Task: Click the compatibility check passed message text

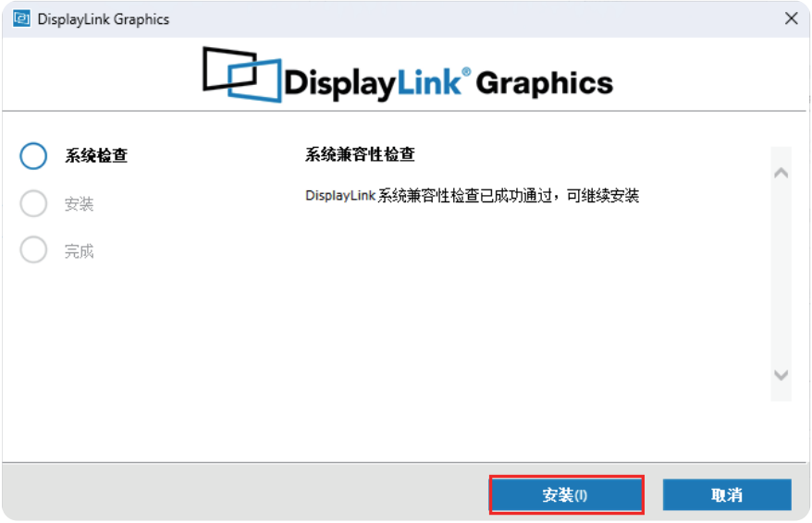Action: tap(472, 196)
